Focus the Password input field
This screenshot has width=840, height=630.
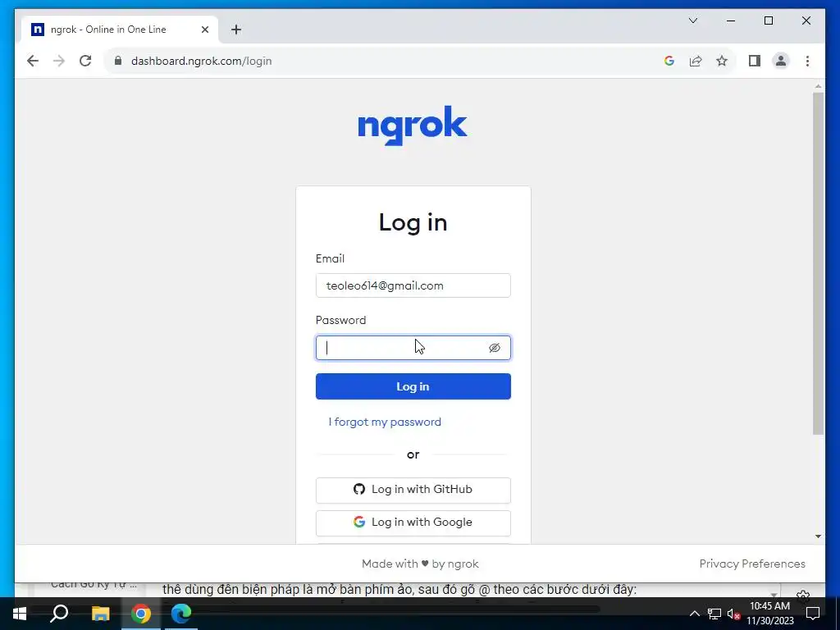coord(413,348)
